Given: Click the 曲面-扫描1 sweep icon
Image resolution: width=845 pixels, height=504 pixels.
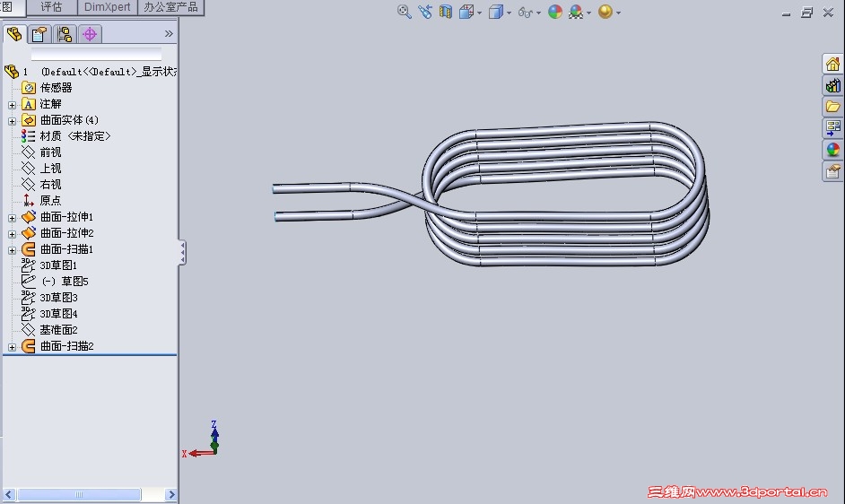Looking at the screenshot, I should coord(29,249).
